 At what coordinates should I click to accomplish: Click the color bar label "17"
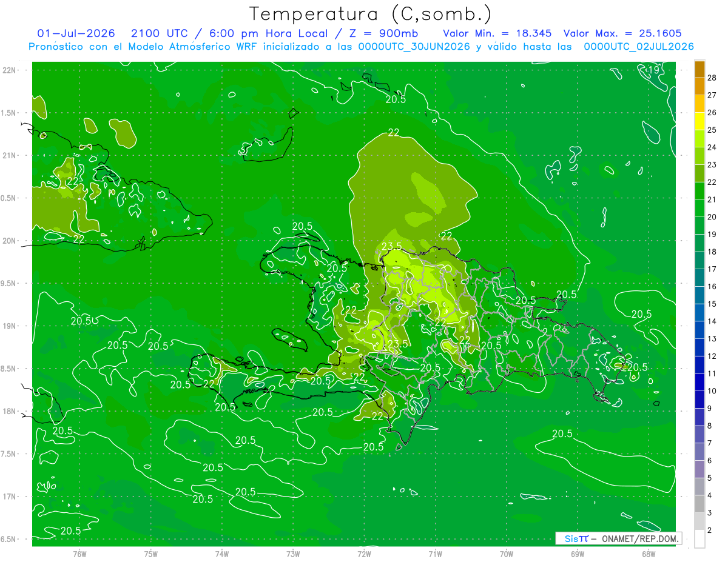coord(712,269)
